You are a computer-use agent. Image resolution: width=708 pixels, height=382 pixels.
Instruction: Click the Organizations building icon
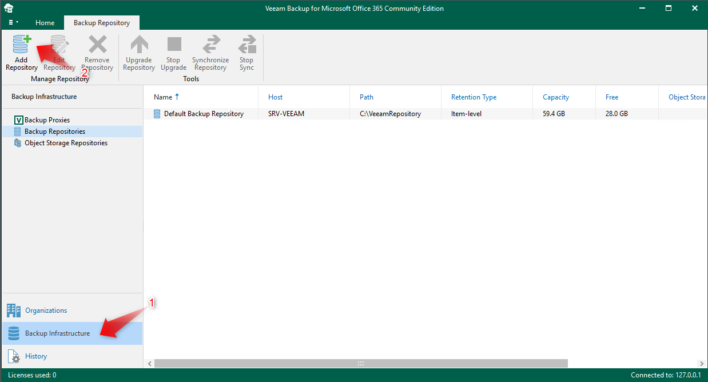(x=14, y=310)
